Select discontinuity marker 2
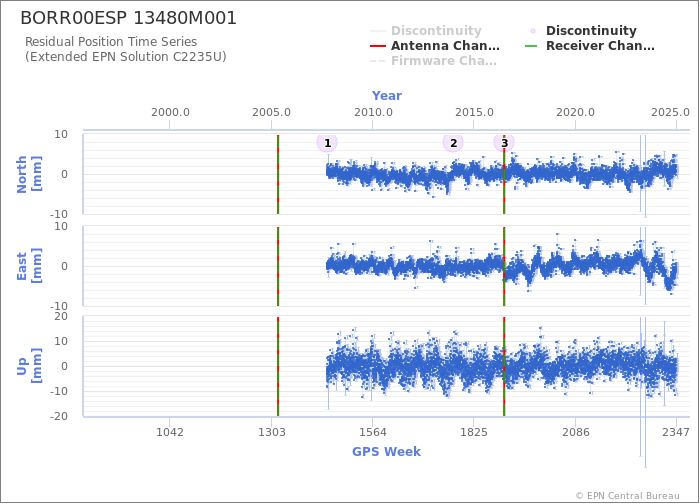Viewport: 700px width, 504px height. pyautogui.click(x=453, y=143)
